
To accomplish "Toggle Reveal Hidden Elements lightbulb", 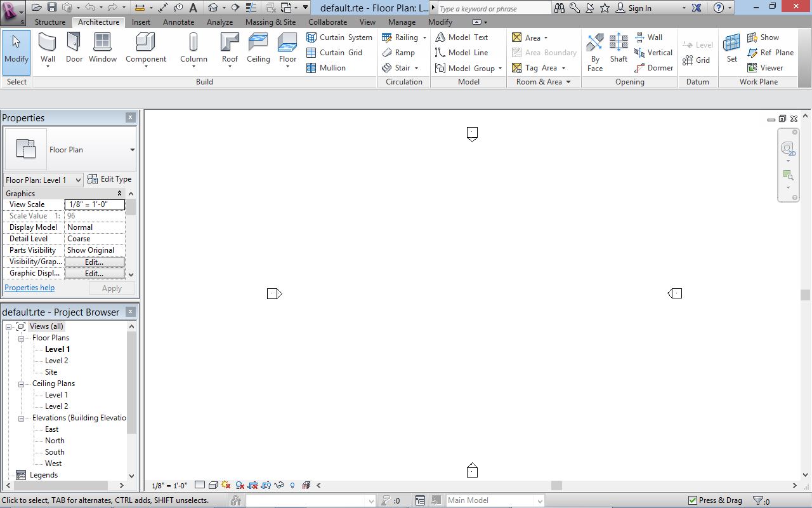I will tap(292, 485).
